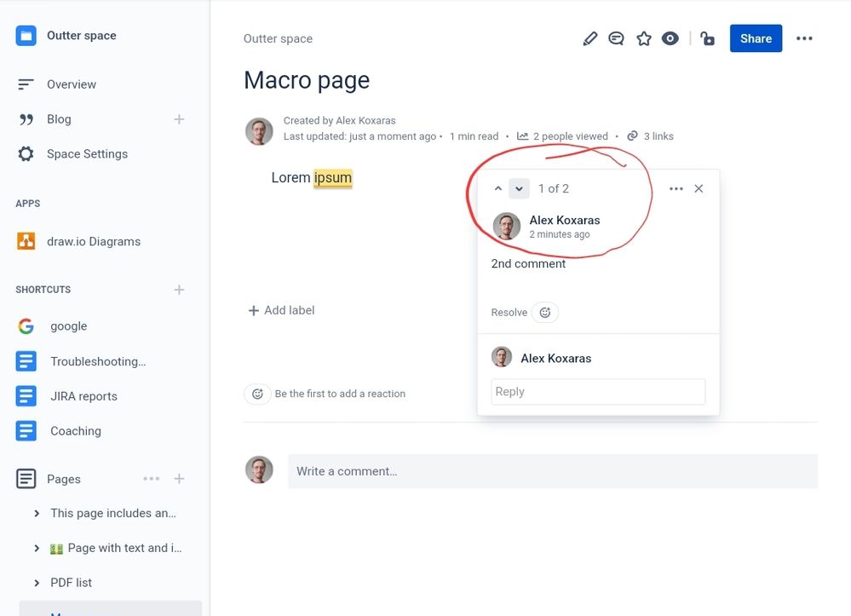Star this page as favorite
Image resolution: width=851 pixels, height=616 pixels.
pyautogui.click(x=644, y=38)
